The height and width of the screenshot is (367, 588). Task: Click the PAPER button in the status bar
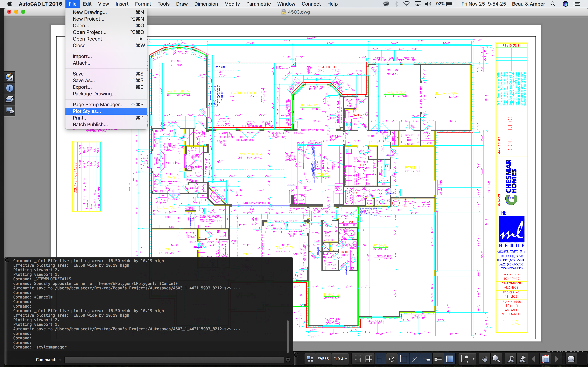[323, 358]
